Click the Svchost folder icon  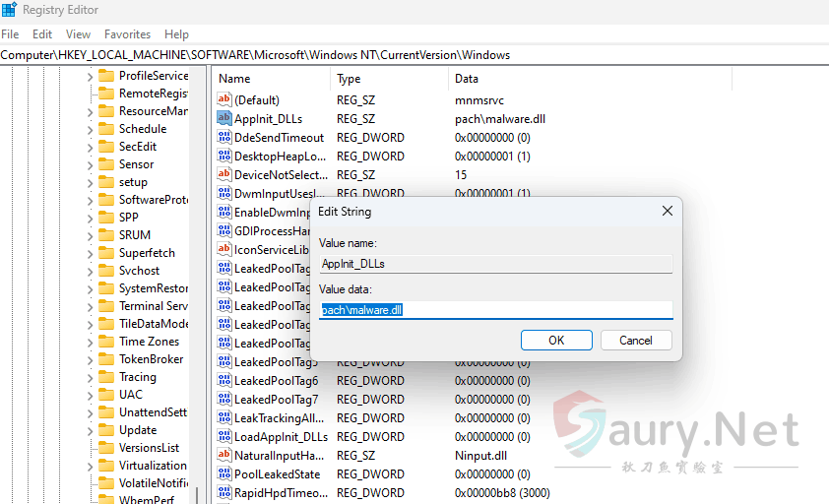pyautogui.click(x=105, y=271)
